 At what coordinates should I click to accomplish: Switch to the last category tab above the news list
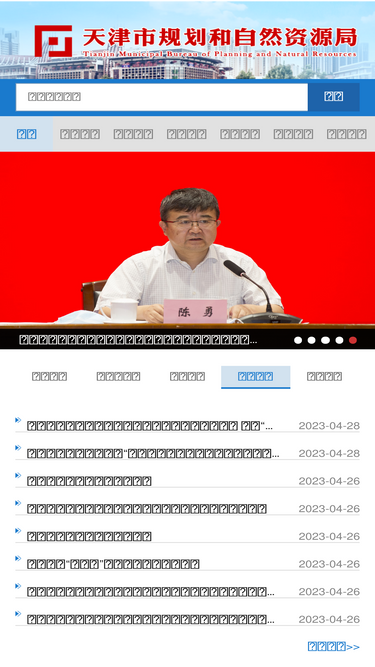tap(324, 376)
